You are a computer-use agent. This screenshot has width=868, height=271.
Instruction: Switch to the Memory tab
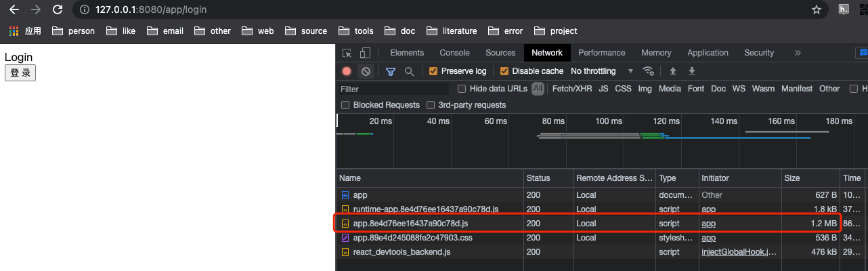click(656, 53)
